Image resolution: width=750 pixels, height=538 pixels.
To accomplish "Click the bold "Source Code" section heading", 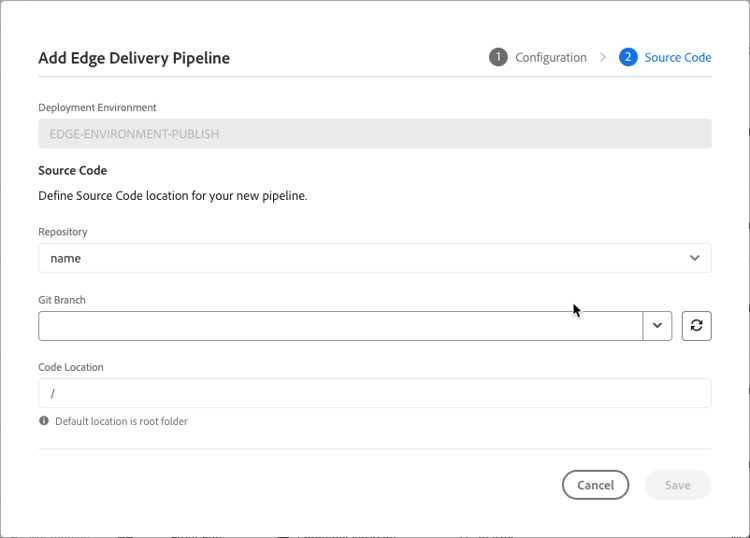I will [x=72, y=170].
